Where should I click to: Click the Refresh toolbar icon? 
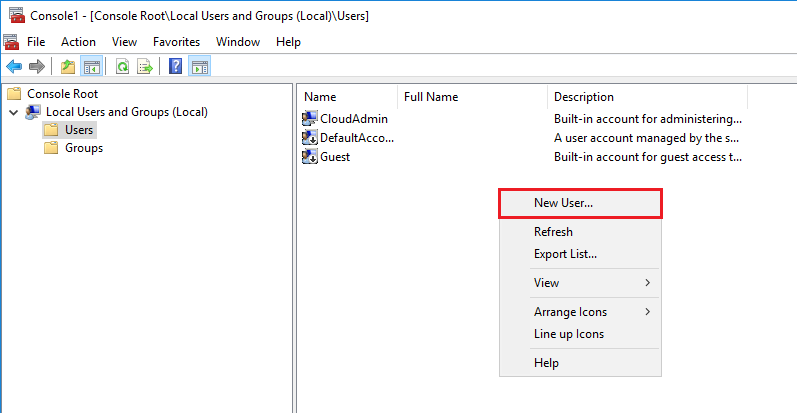pos(122,67)
